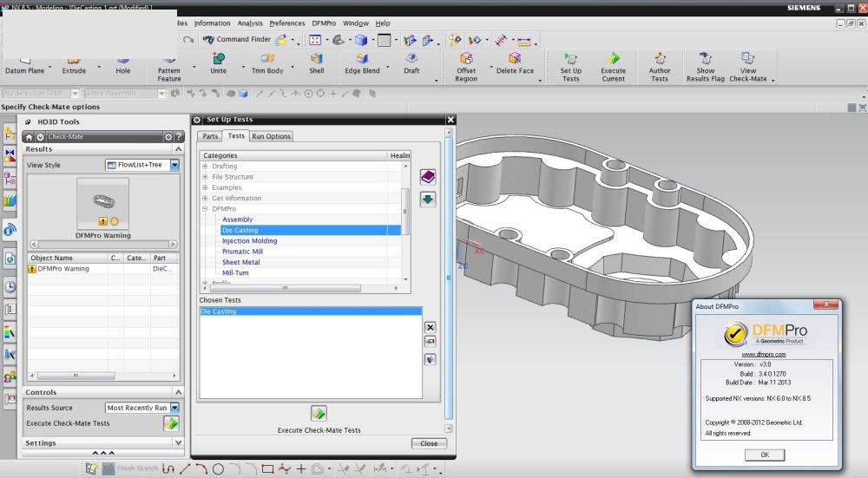Click DFMPro Warning row in results table
The height and width of the screenshot is (478, 868).
[x=103, y=269]
